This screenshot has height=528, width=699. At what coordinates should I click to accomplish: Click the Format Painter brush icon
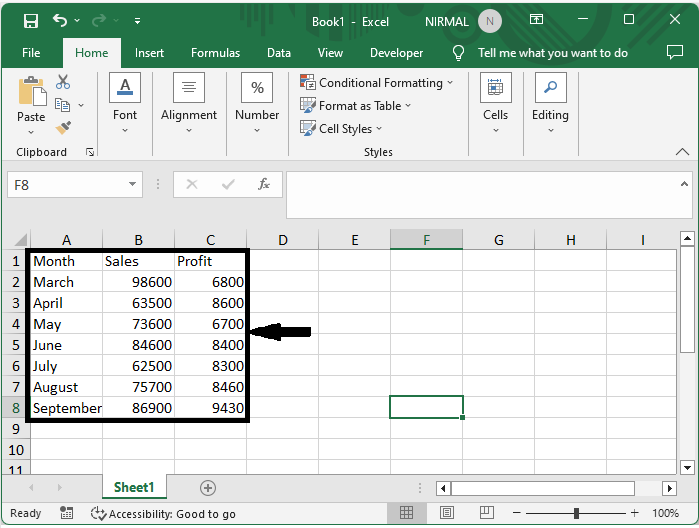(x=63, y=127)
